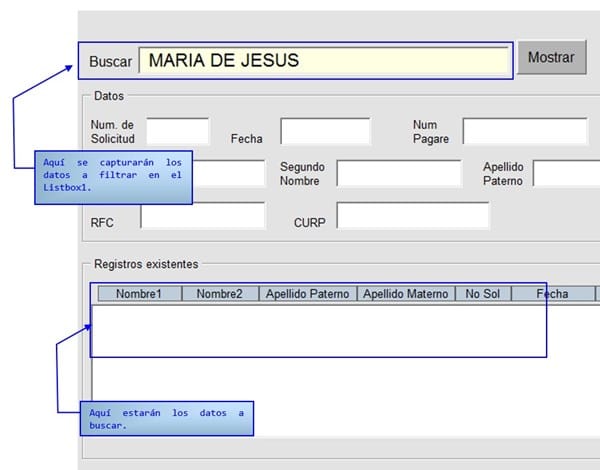Select the 'Aquí estarán los datos a buscar' note
This screenshot has height=470, width=600.
click(168, 419)
